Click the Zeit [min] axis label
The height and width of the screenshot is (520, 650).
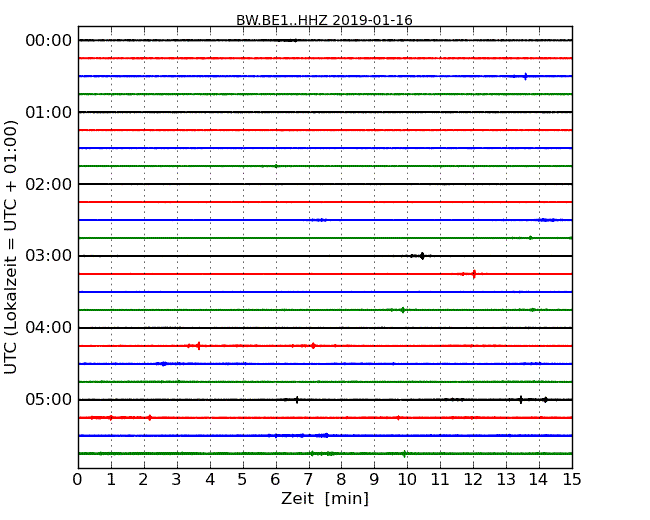point(325,498)
